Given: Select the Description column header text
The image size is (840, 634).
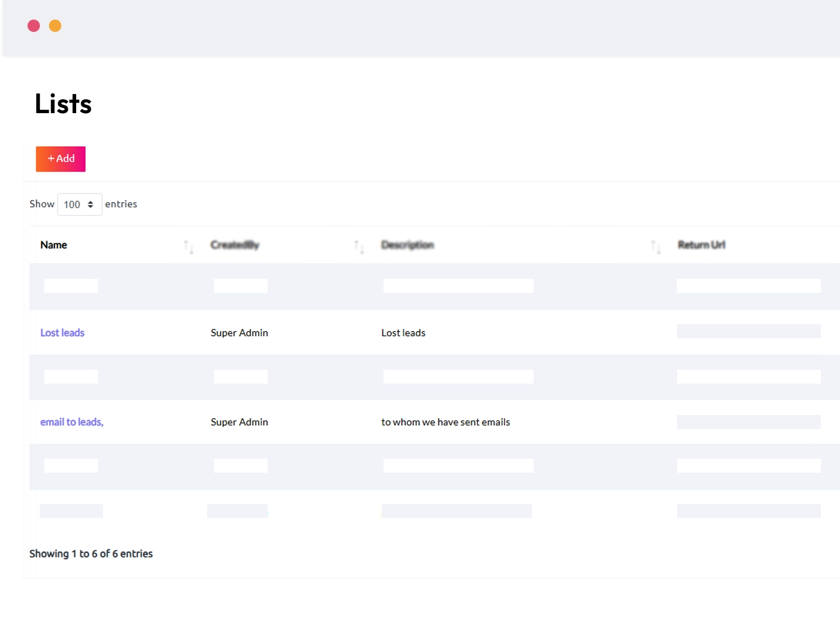Looking at the screenshot, I should pyautogui.click(x=408, y=245).
